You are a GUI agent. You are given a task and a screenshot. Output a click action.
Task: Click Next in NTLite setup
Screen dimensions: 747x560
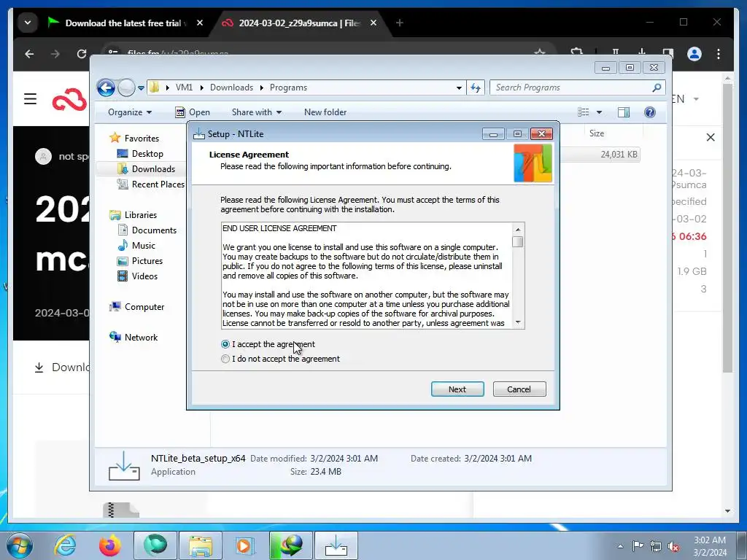click(457, 389)
